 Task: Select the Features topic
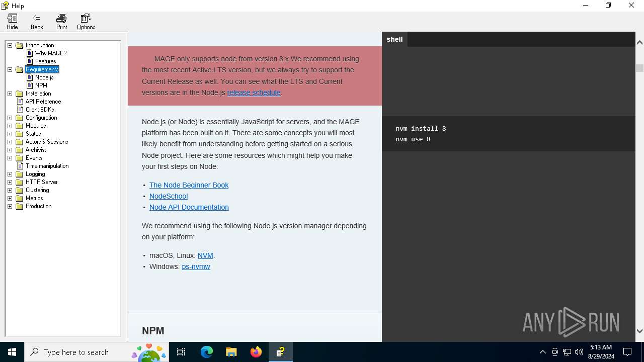coord(45,61)
